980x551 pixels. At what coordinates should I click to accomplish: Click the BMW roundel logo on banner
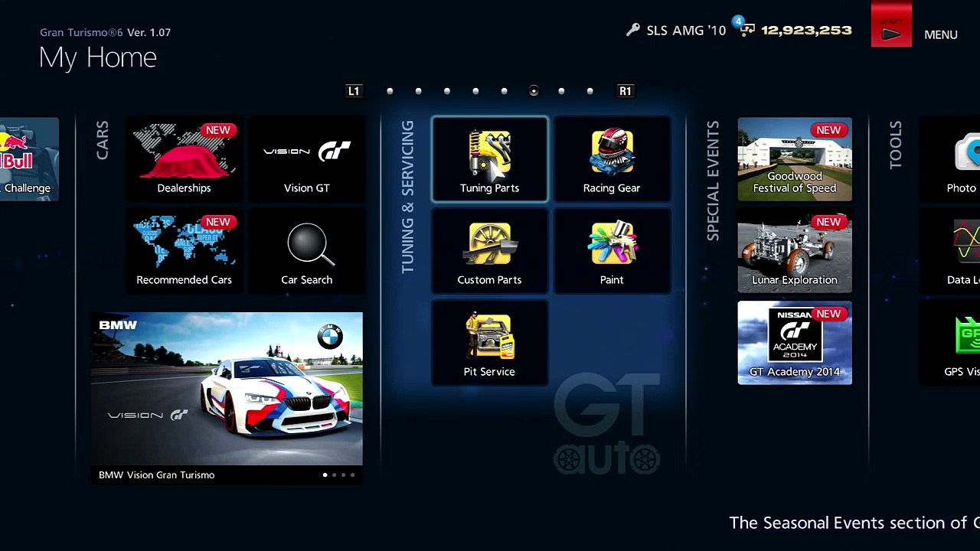(330, 336)
